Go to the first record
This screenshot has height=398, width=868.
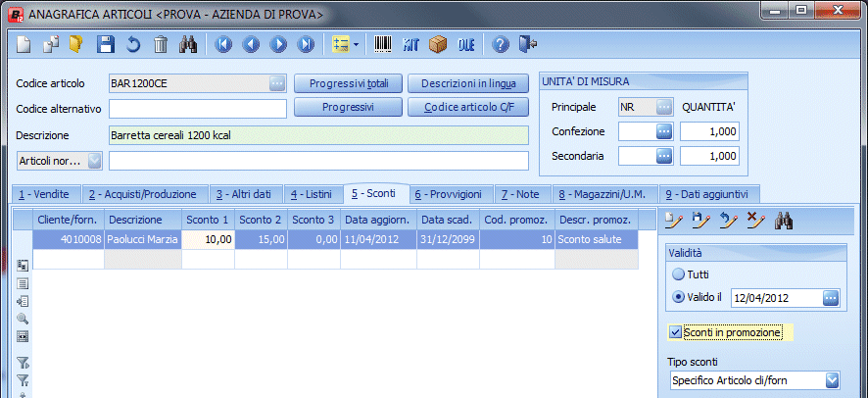point(223,45)
